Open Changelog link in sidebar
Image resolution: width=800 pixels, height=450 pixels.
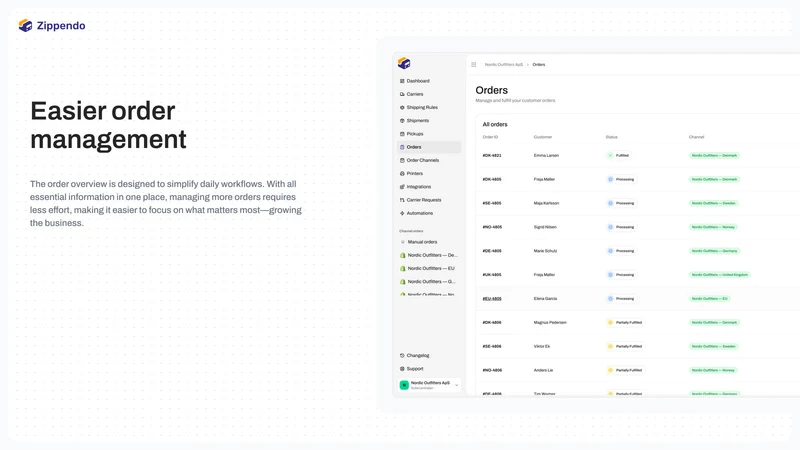pos(418,356)
